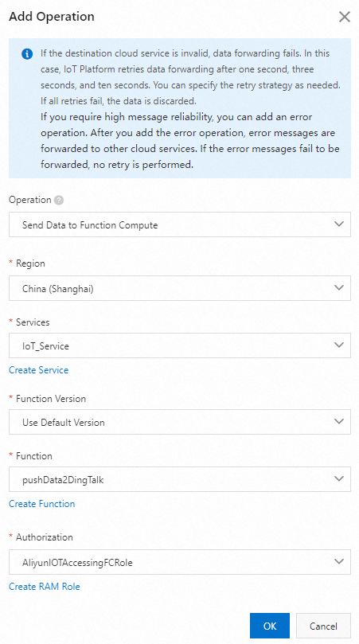Image resolution: width=359 pixels, height=644 pixels.
Task: Open the Region dropdown arrow
Action: point(339,288)
